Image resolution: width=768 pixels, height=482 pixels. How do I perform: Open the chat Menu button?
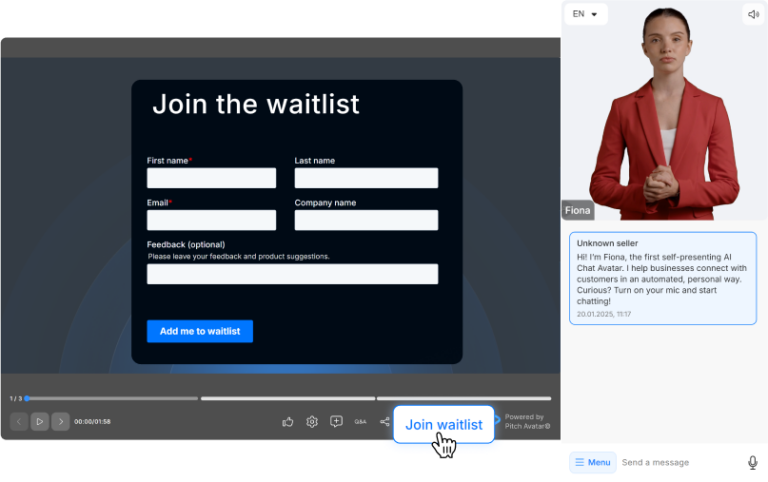[x=593, y=462]
